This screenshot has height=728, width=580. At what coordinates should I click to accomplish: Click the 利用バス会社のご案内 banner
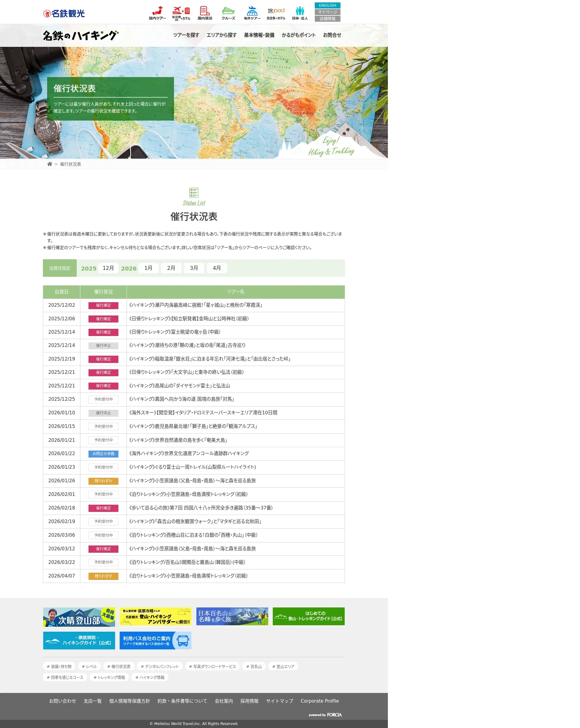coord(155,641)
